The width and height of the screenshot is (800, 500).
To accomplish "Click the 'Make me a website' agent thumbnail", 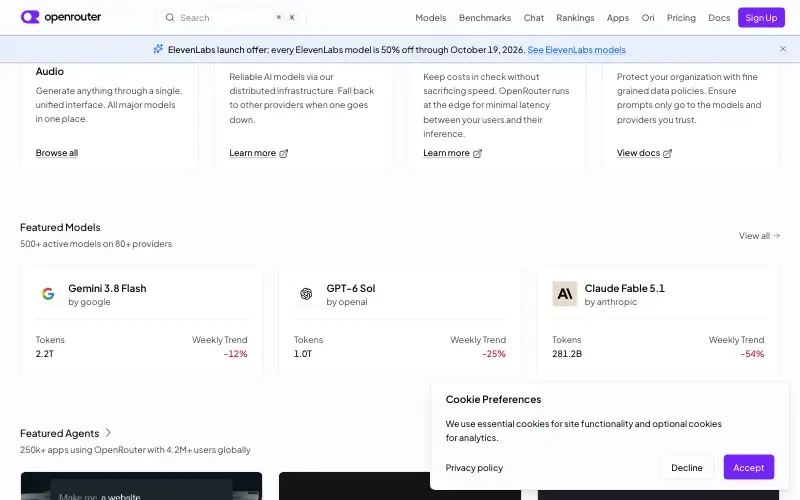I will point(141,486).
